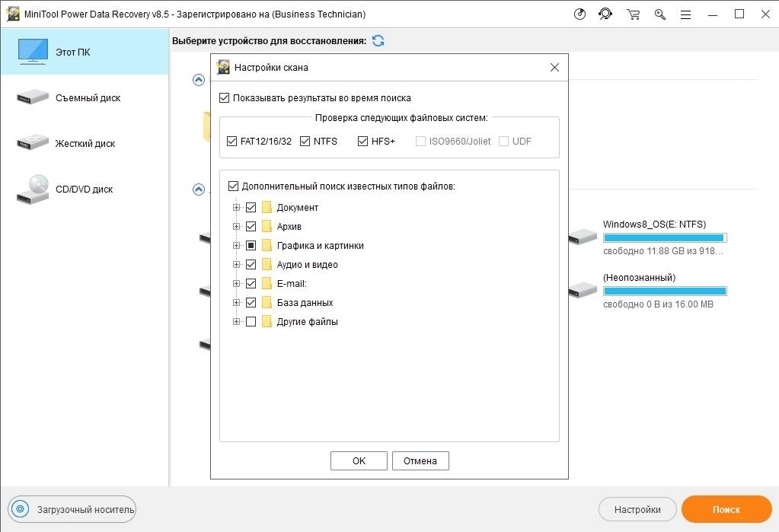Click the bootable media disc icon
The width and height of the screenshot is (779, 532).
(21, 509)
